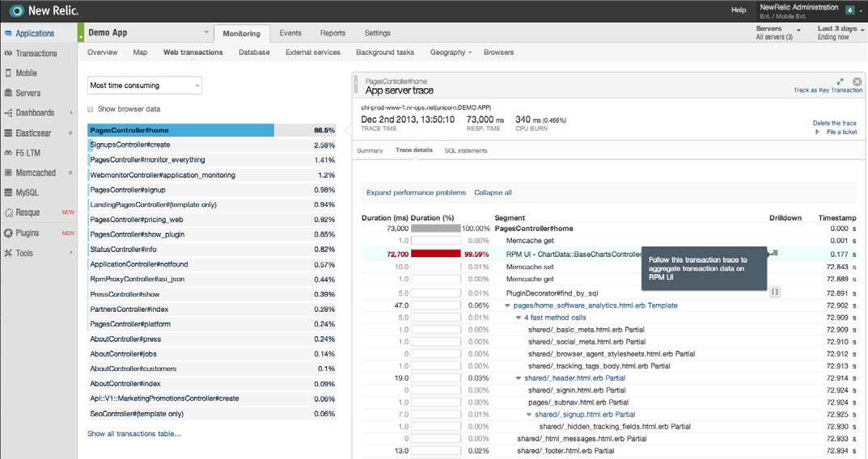Collapse shared/_header.html.erb Partial row
The image size is (868, 459).
tap(519, 378)
